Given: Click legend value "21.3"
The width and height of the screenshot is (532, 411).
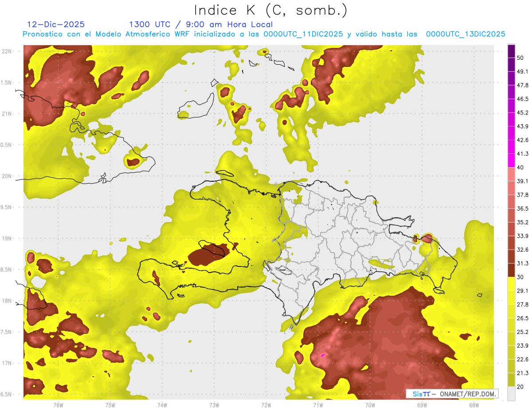Looking at the screenshot, I should (523, 373).
